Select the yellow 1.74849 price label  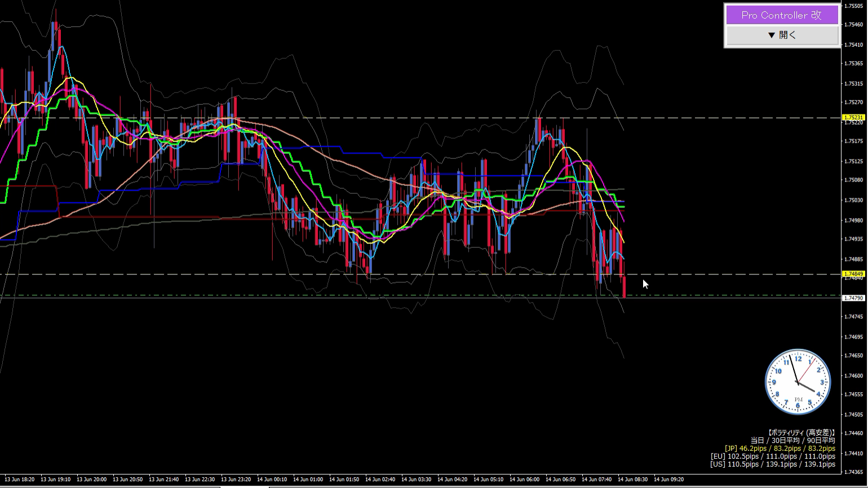[853, 274]
